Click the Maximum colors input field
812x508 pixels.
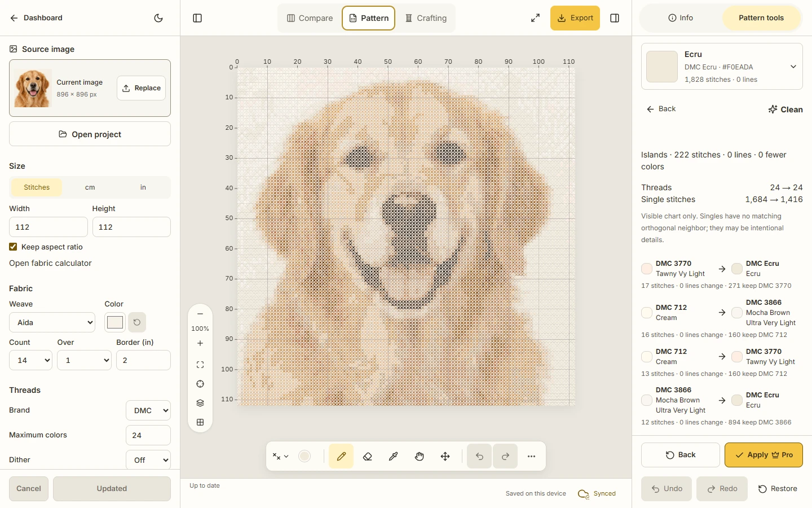pyautogui.click(x=148, y=435)
